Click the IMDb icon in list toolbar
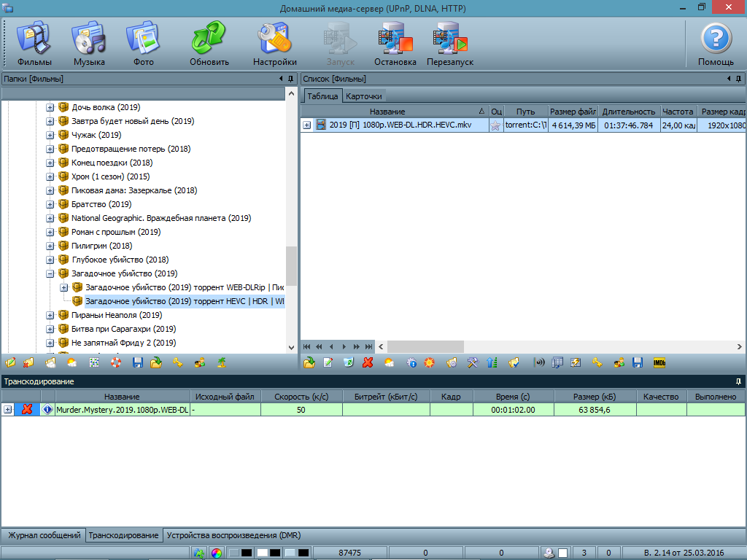The height and width of the screenshot is (560, 747). [x=659, y=362]
